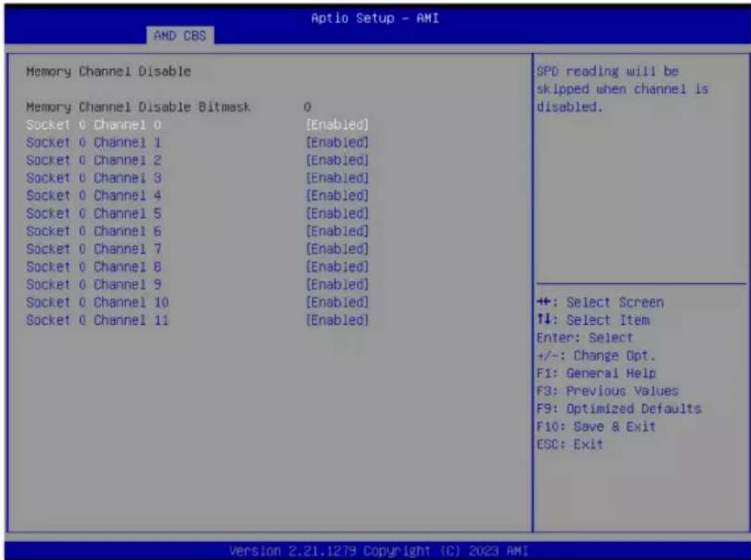Click the F10: Save & Exit hint

point(596,426)
